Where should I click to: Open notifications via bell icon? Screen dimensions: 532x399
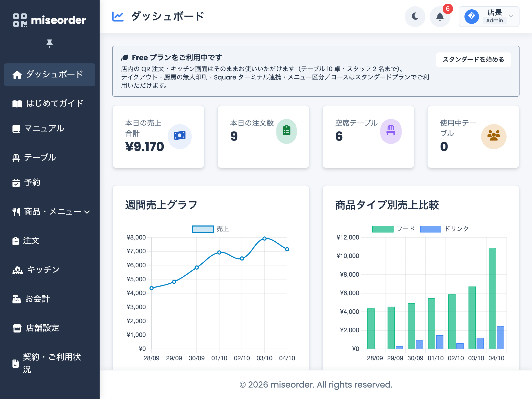440,17
